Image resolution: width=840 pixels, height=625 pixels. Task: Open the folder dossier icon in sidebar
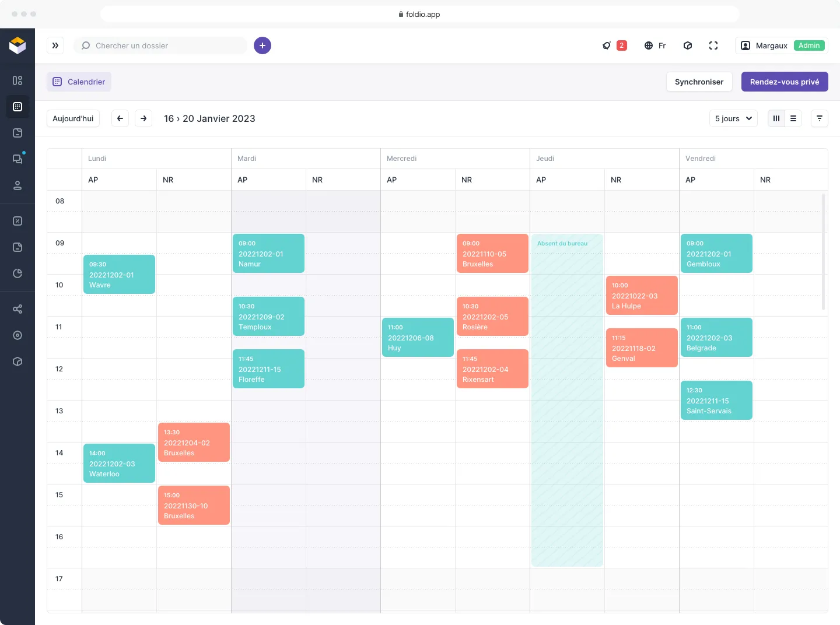click(17, 133)
